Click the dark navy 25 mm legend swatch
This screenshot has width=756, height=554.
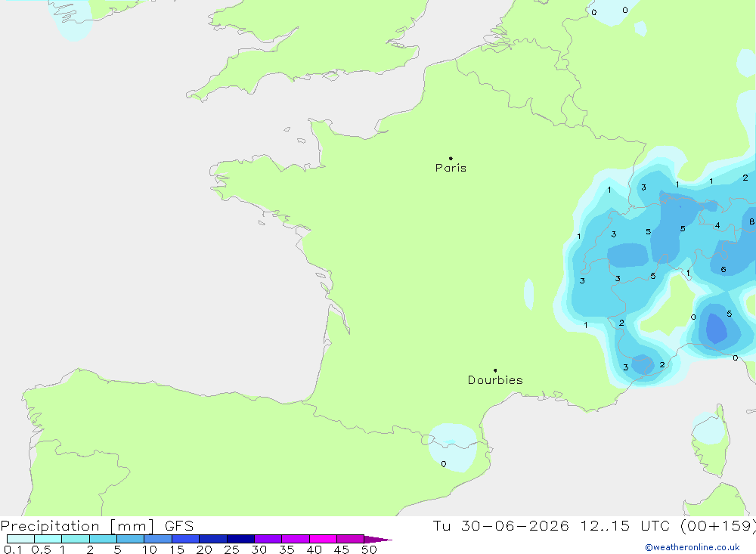(x=240, y=539)
